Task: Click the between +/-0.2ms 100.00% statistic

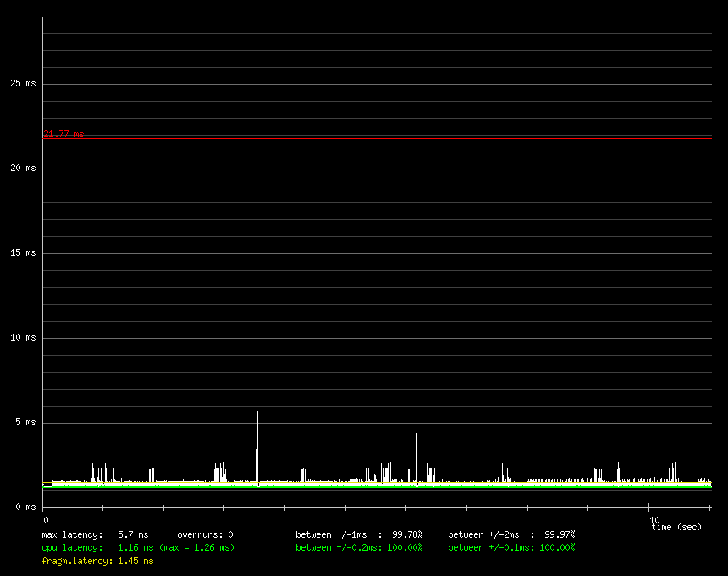Action: click(359, 548)
